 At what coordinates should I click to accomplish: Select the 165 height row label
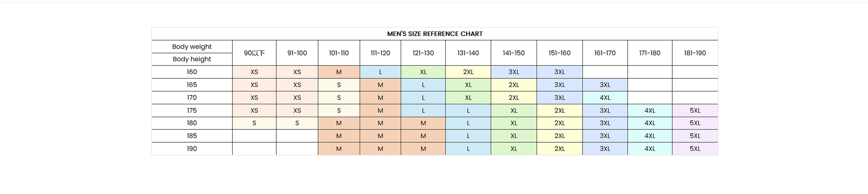(192, 85)
